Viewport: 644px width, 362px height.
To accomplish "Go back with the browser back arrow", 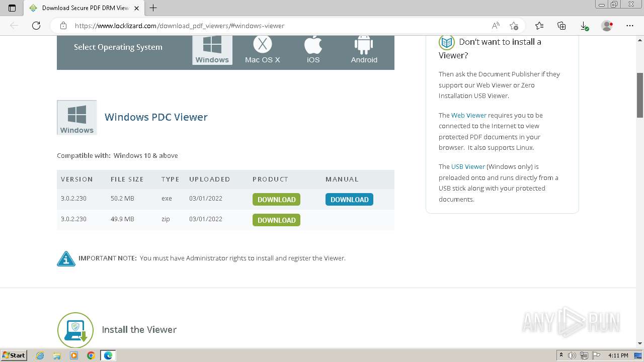I will [x=14, y=26].
